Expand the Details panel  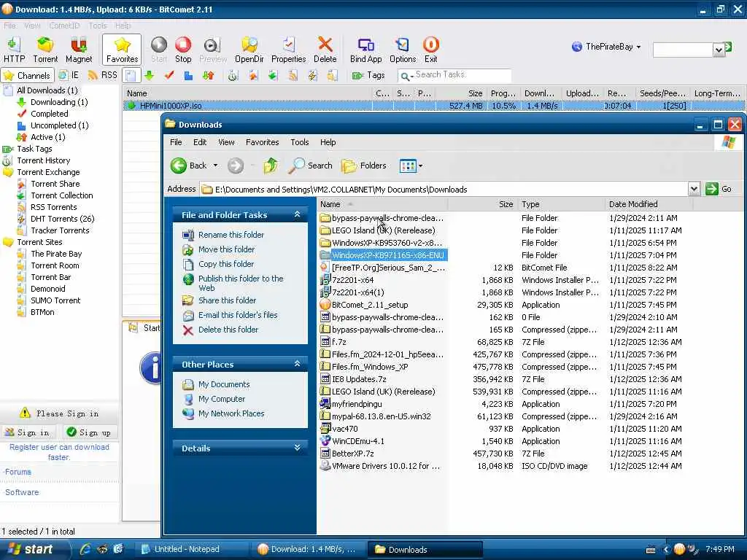[298, 448]
